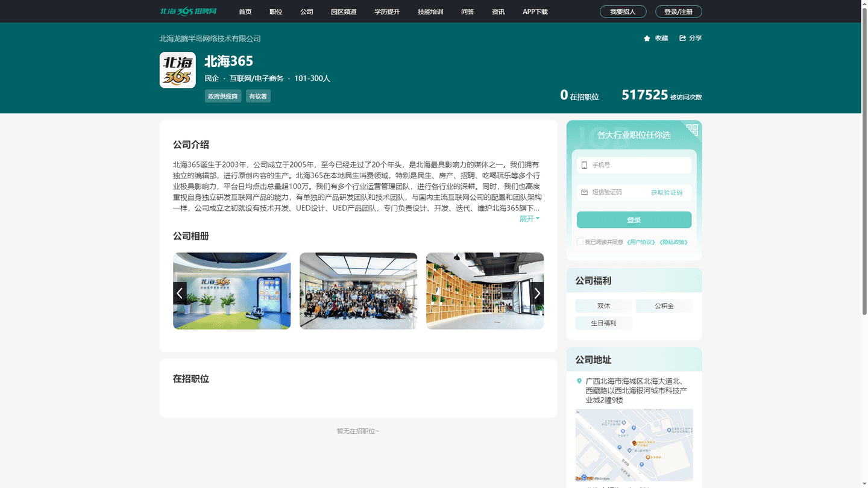Open 技能培训 in top navigation

point(430,11)
